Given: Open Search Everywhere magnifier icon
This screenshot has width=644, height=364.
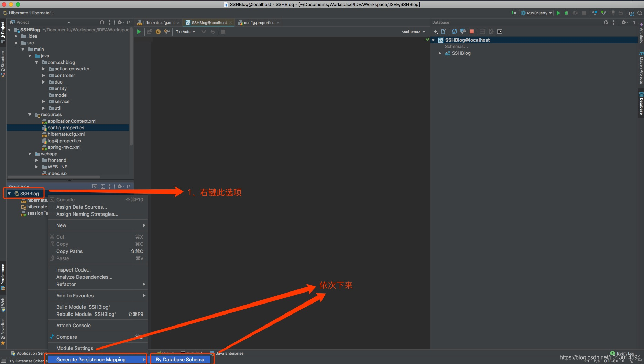Looking at the screenshot, I should [640, 13].
